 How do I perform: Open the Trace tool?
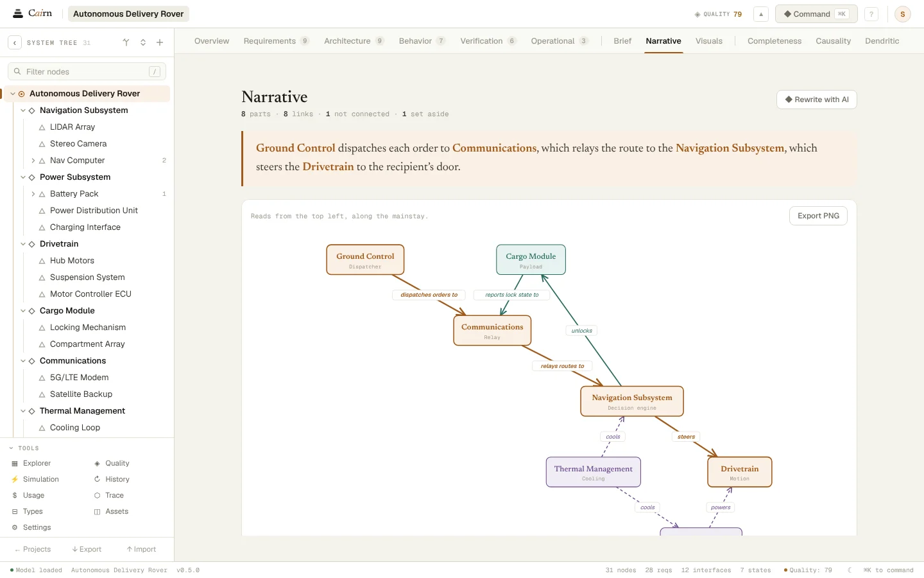click(x=109, y=496)
